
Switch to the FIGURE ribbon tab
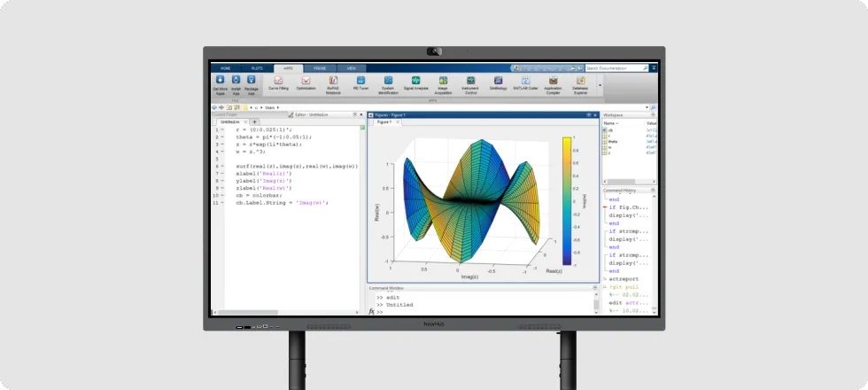point(320,68)
